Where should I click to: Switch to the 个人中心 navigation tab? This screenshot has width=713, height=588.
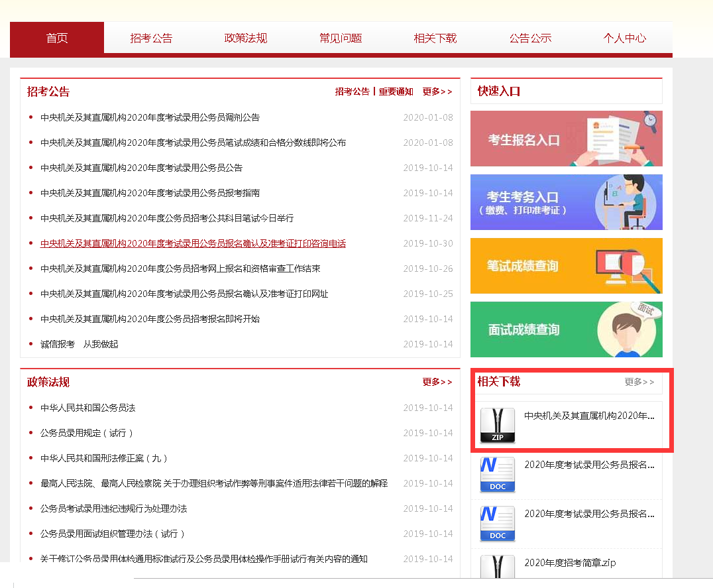(624, 38)
